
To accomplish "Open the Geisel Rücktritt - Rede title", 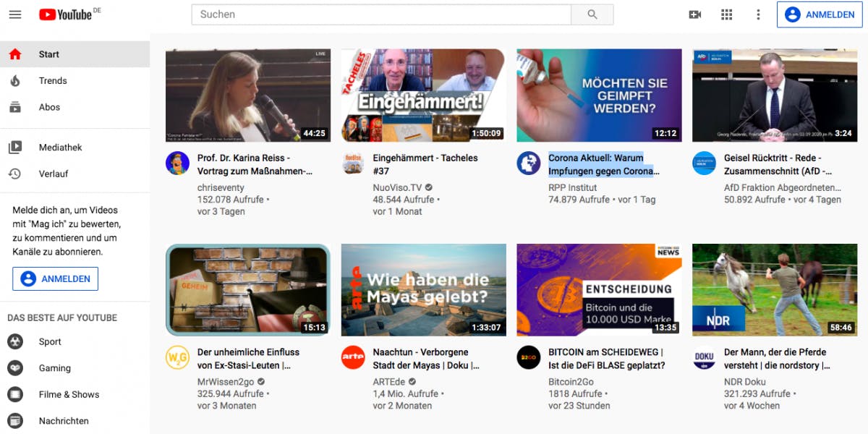I will point(778,164).
